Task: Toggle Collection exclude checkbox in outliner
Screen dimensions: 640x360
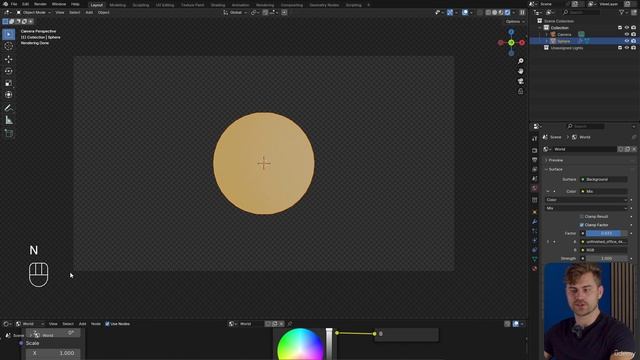Action: tap(620, 28)
